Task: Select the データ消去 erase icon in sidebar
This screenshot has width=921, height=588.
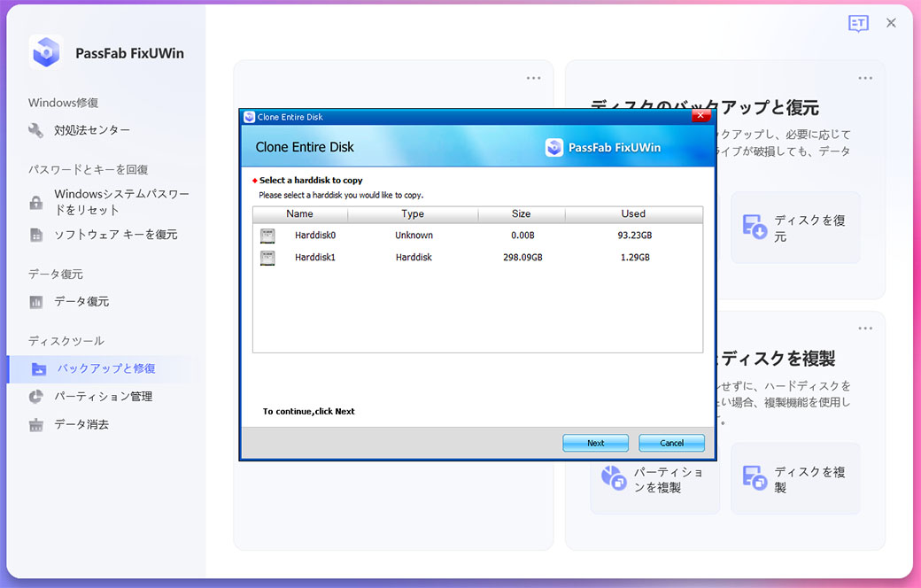Action: [35, 424]
